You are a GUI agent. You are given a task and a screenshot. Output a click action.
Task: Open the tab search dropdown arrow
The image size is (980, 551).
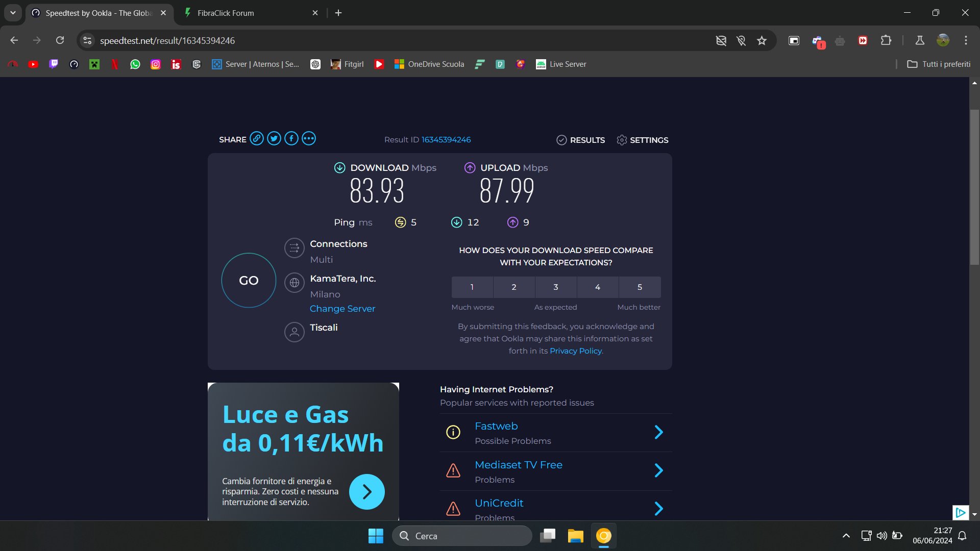pyautogui.click(x=13, y=13)
